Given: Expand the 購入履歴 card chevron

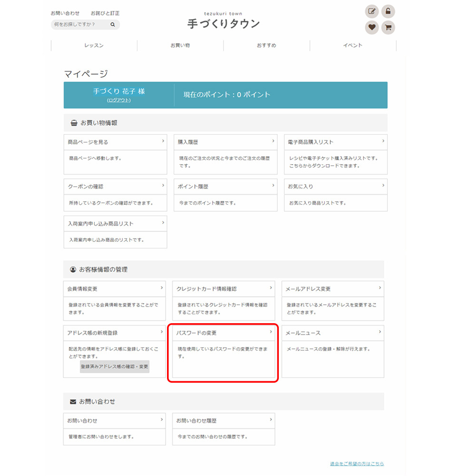Looking at the screenshot, I should tap(273, 141).
